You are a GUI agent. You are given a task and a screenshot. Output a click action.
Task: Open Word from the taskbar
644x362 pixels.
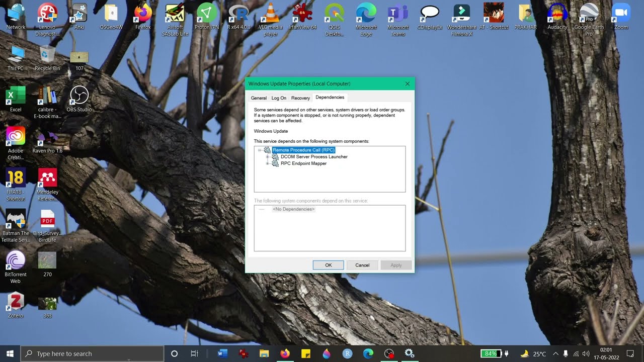coord(222,353)
